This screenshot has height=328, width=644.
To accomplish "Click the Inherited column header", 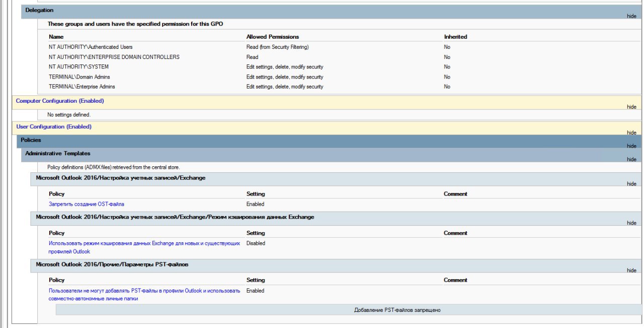I will tap(455, 37).
